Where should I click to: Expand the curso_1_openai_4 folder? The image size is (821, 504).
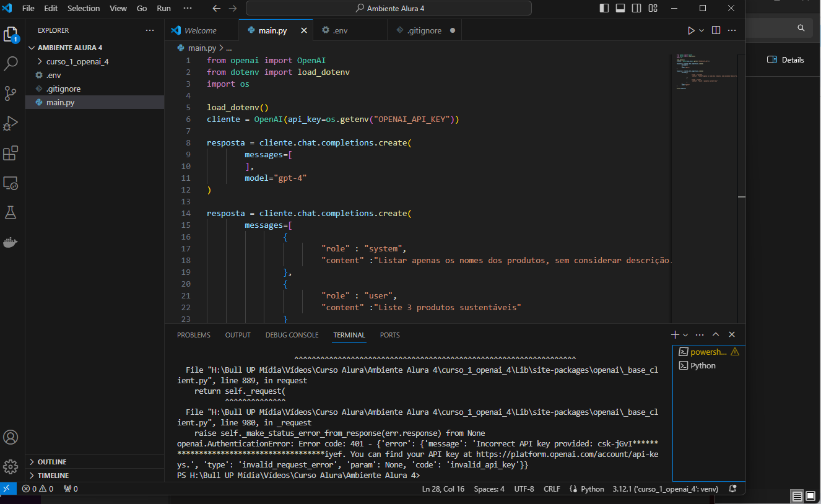click(x=95, y=61)
